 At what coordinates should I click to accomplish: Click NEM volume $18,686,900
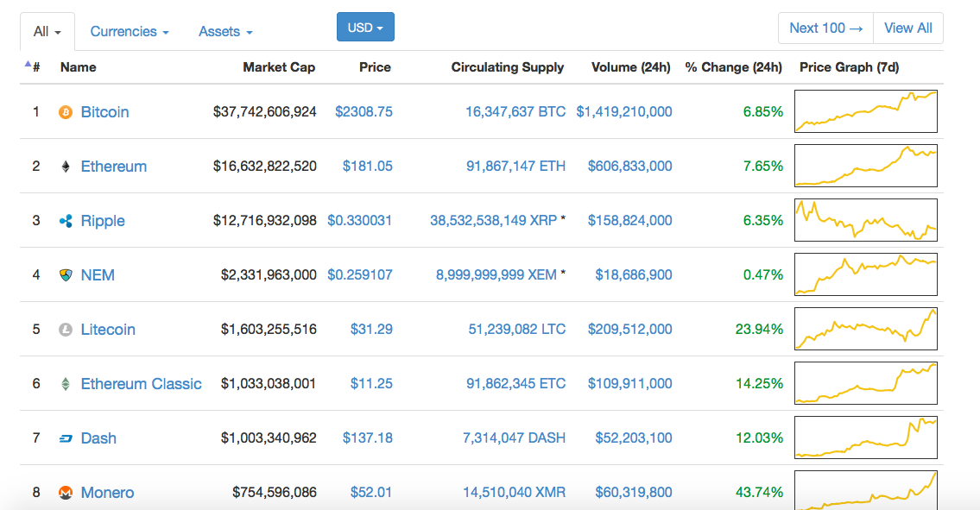coord(634,275)
